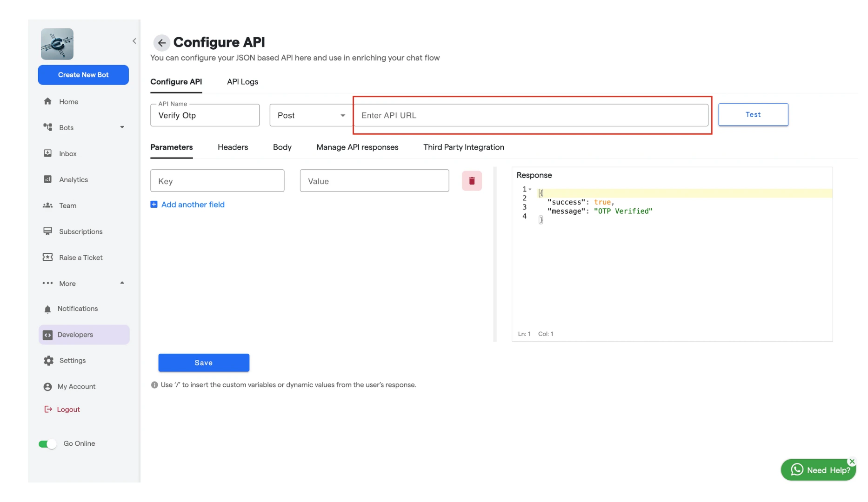Click the bot avatar logo image

click(x=57, y=44)
